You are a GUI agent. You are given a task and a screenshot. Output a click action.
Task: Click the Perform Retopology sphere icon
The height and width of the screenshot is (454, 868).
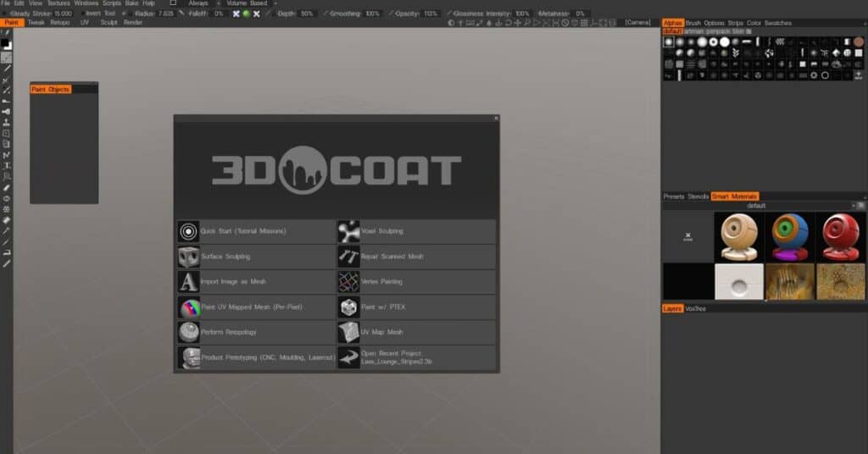pos(189,332)
